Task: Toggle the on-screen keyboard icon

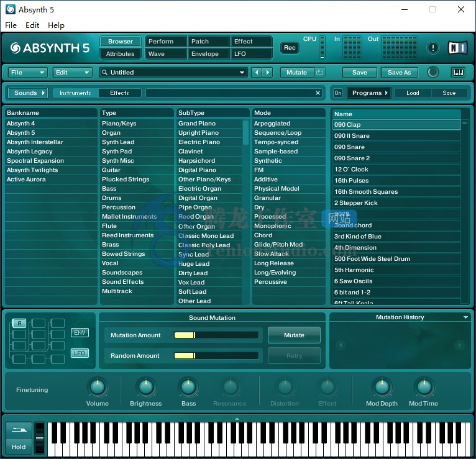Action: click(x=458, y=72)
